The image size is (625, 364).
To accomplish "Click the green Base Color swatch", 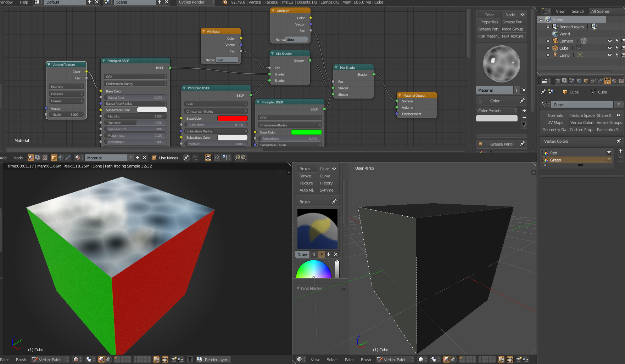I will pos(306,132).
